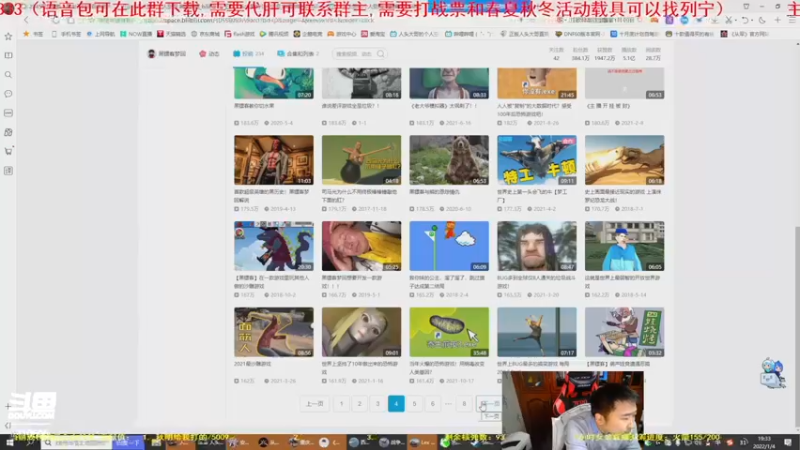The image size is (800, 450).
Task: Click the Windows taskbar search box
Action: coord(77,442)
